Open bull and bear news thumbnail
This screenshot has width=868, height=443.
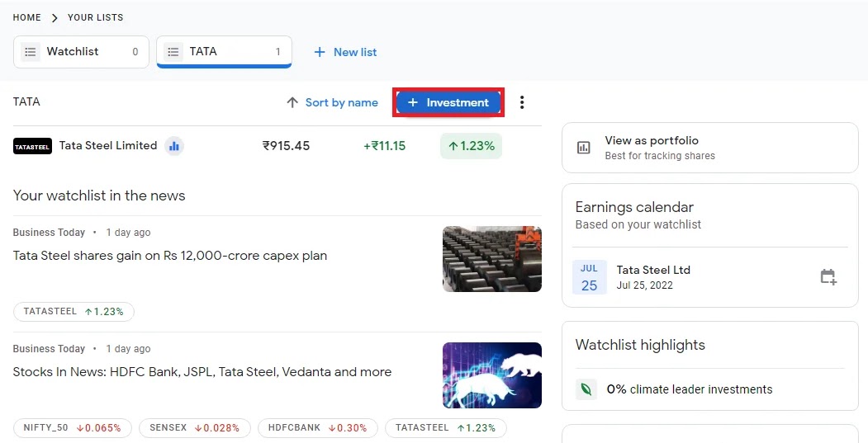(x=492, y=375)
